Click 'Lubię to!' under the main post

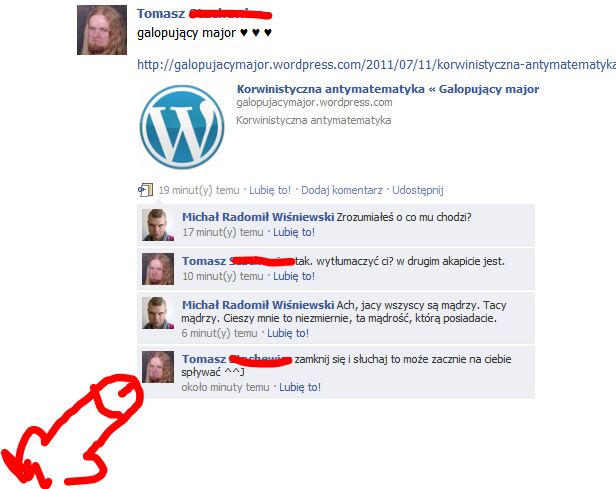[x=270, y=190]
